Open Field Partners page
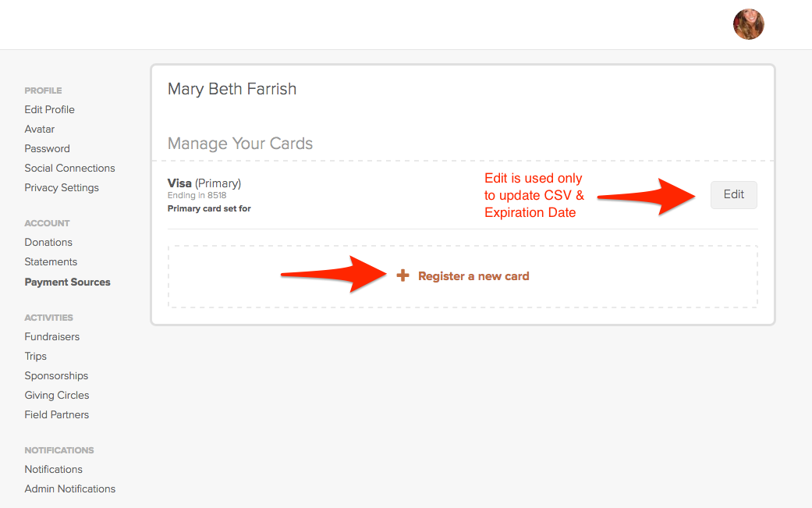The width and height of the screenshot is (812, 508). tap(56, 415)
